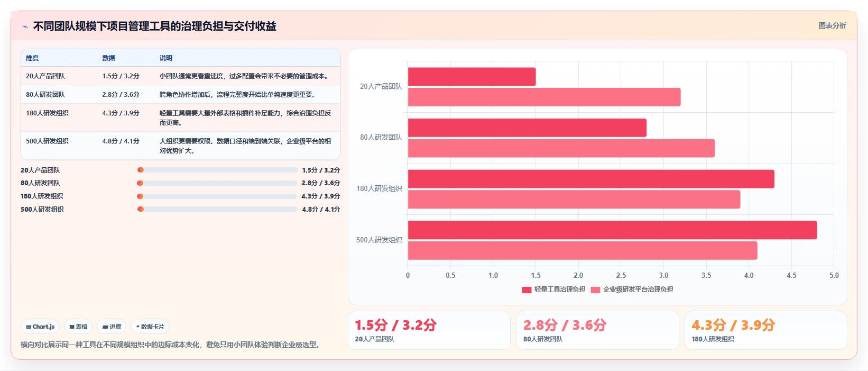Click table value 2.8分 / 3.6分
This screenshot has width=868, height=371.
pyautogui.click(x=121, y=95)
